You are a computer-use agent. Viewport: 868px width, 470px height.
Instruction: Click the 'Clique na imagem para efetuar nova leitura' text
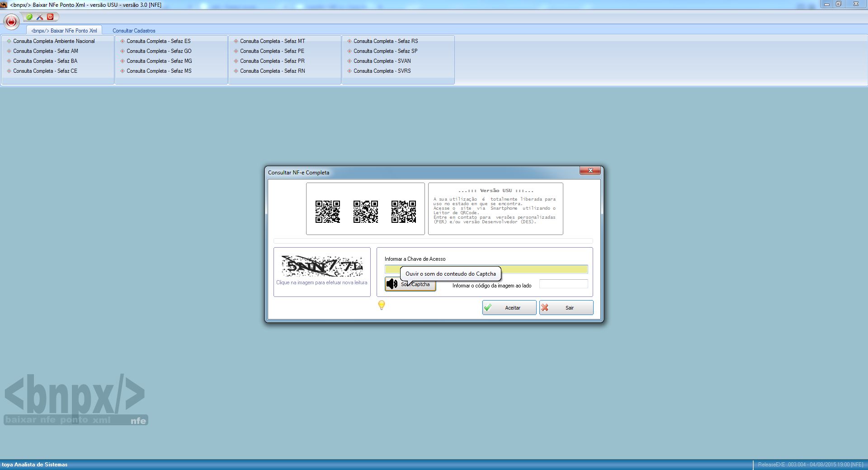point(322,282)
